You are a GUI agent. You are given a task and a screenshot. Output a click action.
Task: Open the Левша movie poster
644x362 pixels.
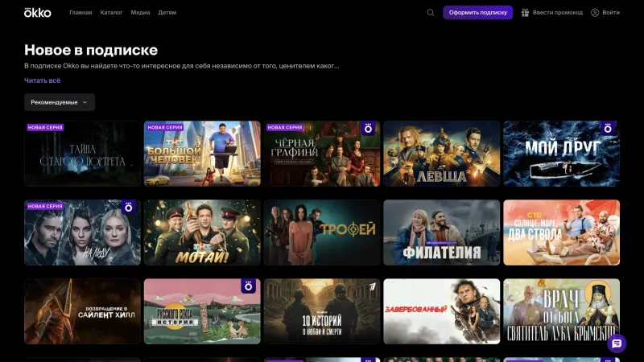coord(441,154)
